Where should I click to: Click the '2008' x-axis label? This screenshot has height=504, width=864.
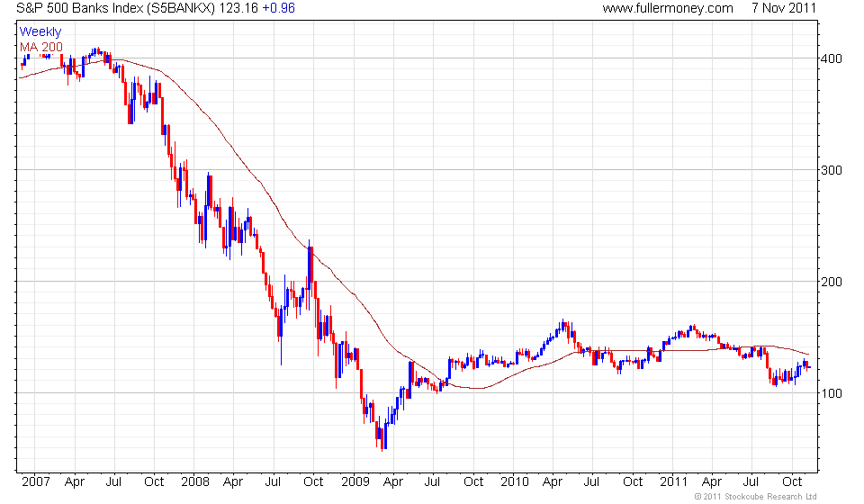click(x=195, y=481)
